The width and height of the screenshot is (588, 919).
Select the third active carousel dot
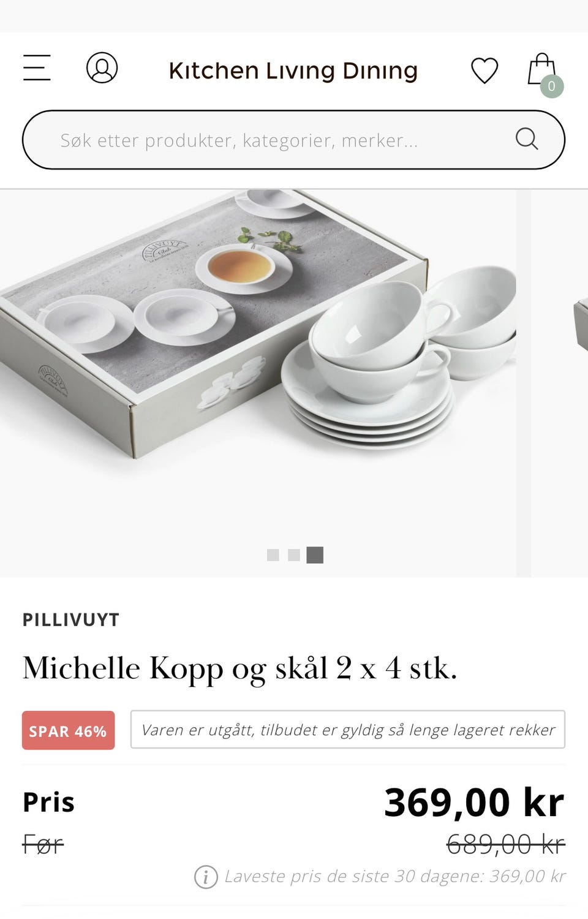point(315,554)
